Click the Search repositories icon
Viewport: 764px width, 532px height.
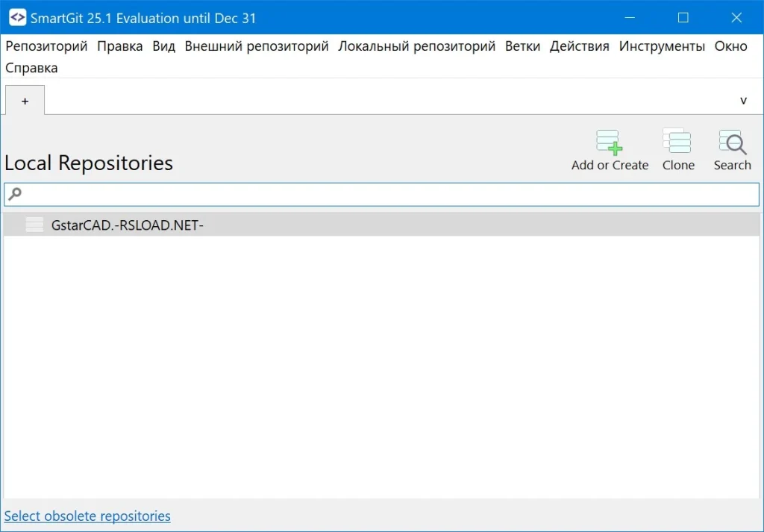pos(732,142)
